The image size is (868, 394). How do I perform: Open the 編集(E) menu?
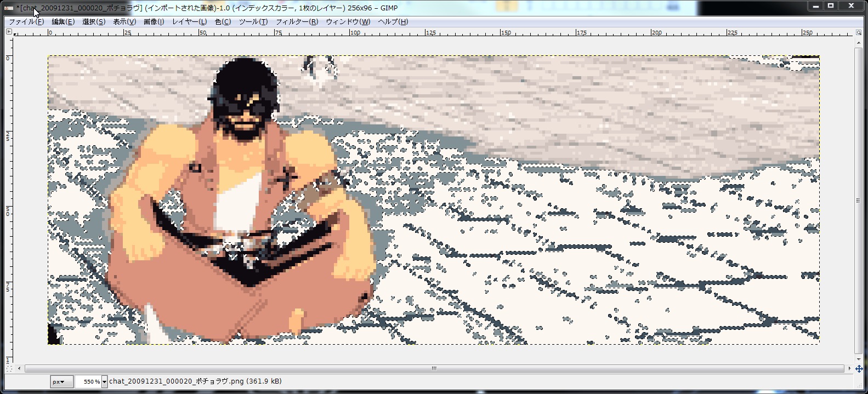(63, 22)
